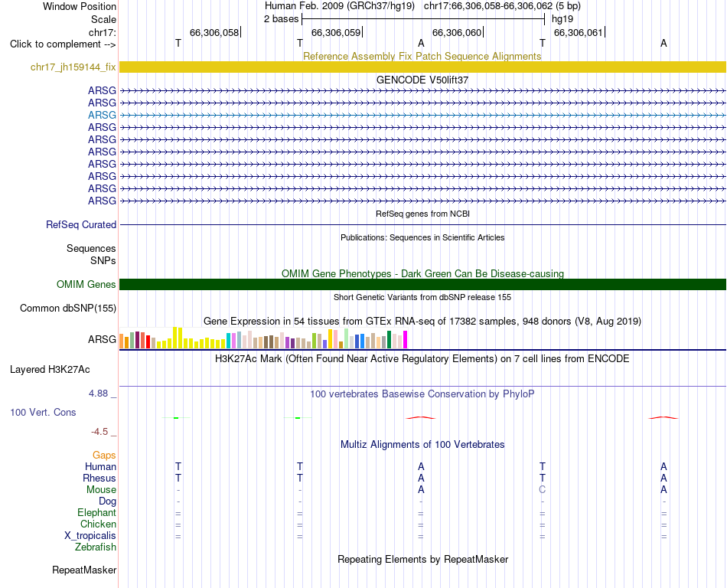This screenshot has height=588, width=727.
Task: Click the Window Position label
Action: 80,6
